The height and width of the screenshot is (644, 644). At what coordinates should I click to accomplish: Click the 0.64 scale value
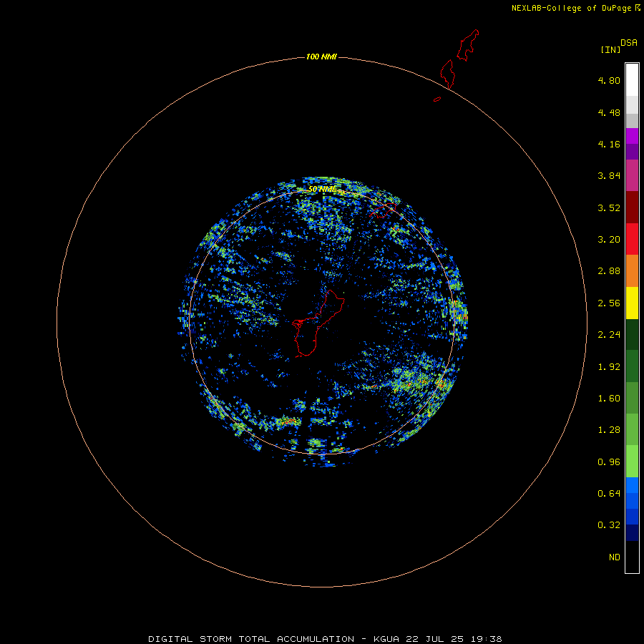coord(609,493)
